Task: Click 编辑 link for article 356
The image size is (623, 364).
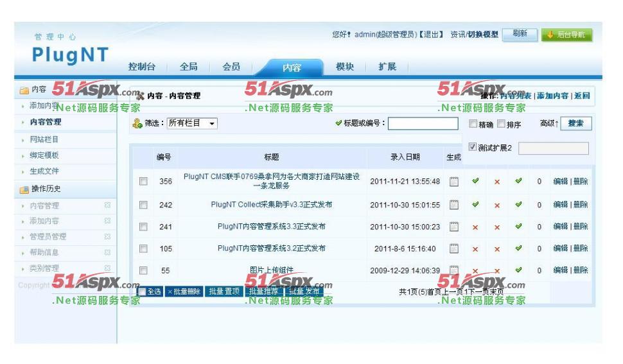Action: click(x=561, y=182)
